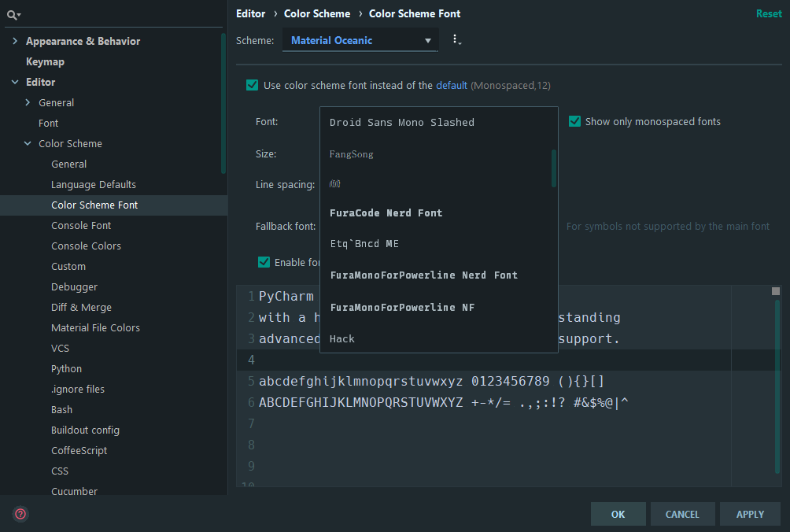Expand the General node under Editor
The image size is (790, 532).
click(27, 102)
